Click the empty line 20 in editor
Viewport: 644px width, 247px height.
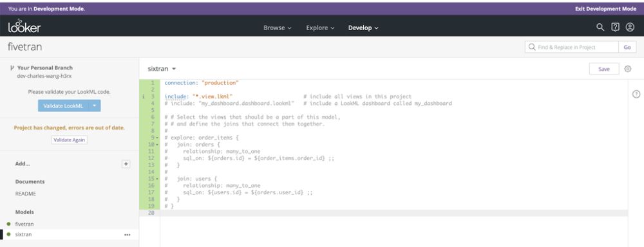(393, 214)
